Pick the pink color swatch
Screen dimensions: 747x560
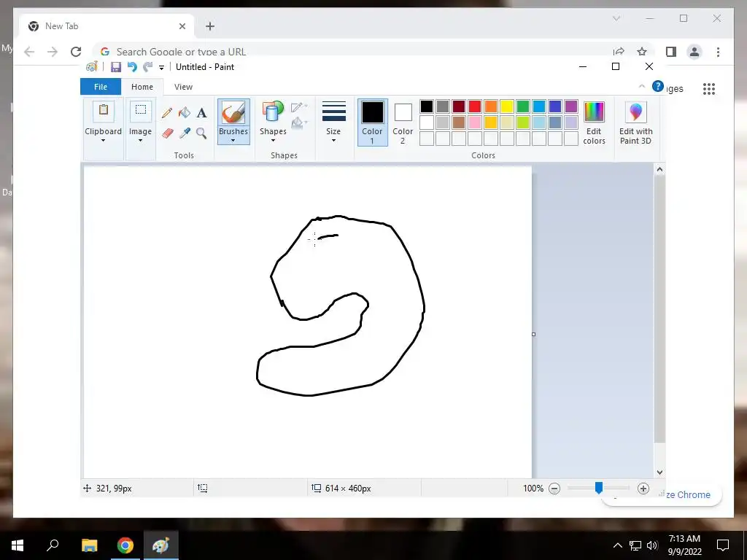click(x=474, y=122)
